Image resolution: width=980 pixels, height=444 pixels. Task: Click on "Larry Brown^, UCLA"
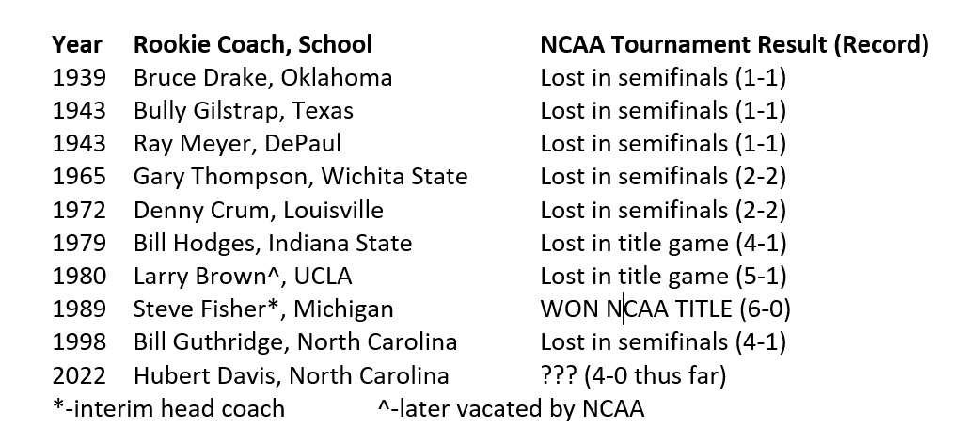coord(244,277)
